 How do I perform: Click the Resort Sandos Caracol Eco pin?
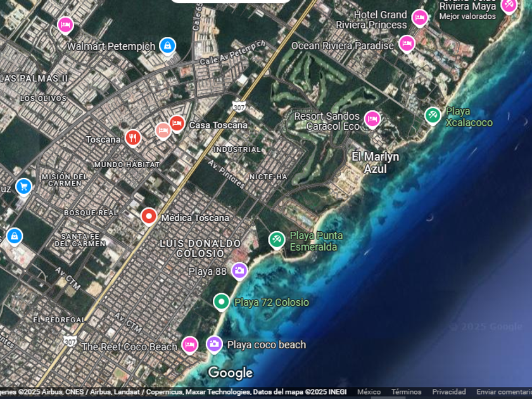tap(372, 119)
